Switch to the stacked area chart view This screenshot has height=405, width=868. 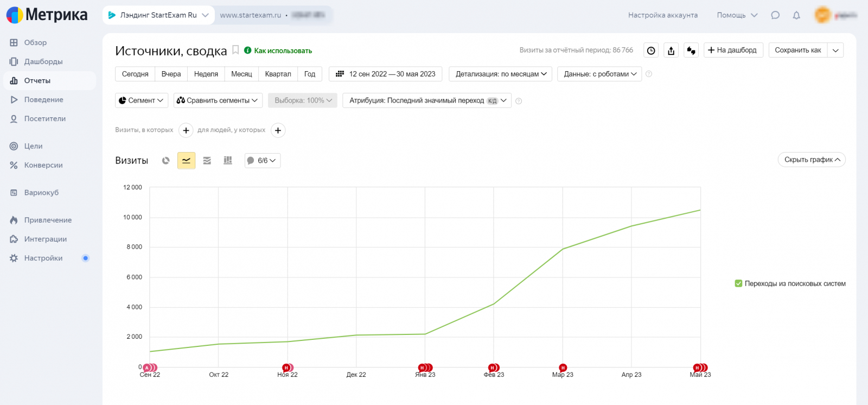(x=207, y=161)
